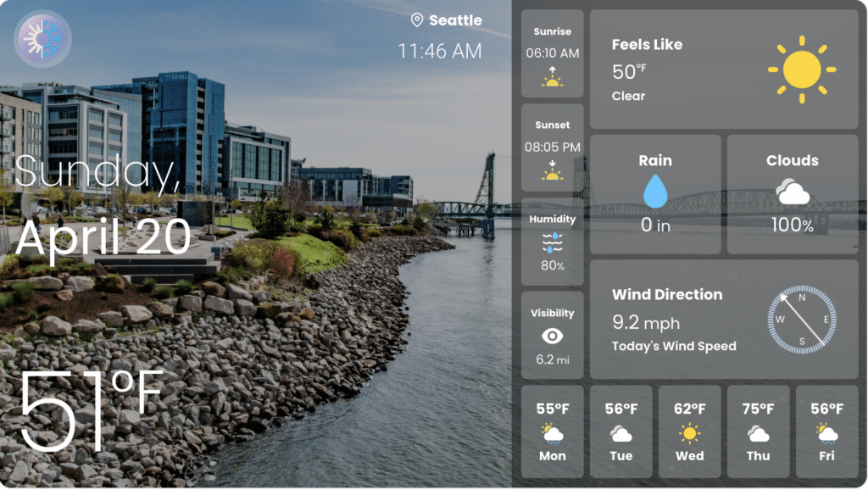
Task: Select the rainy cloud icon for Monday
Action: [x=552, y=435]
